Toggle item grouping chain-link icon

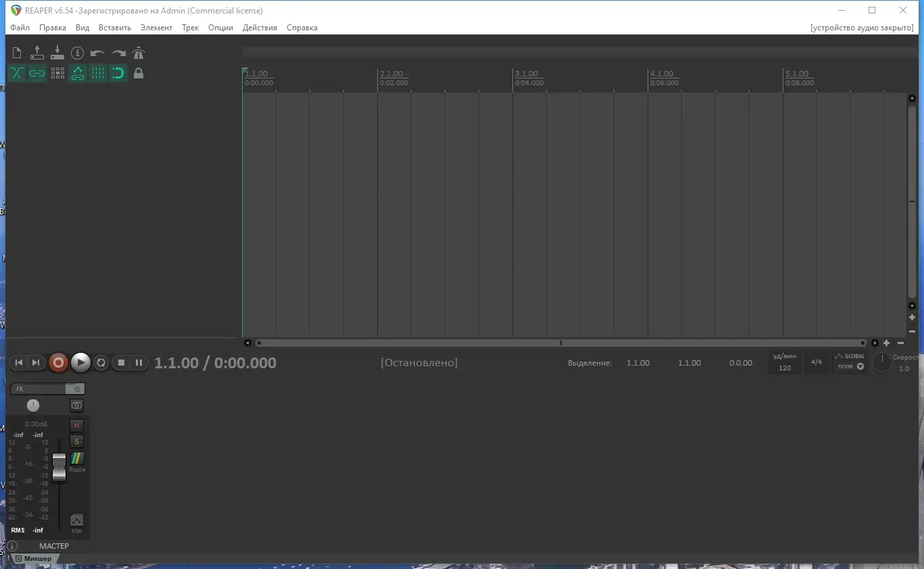point(37,73)
